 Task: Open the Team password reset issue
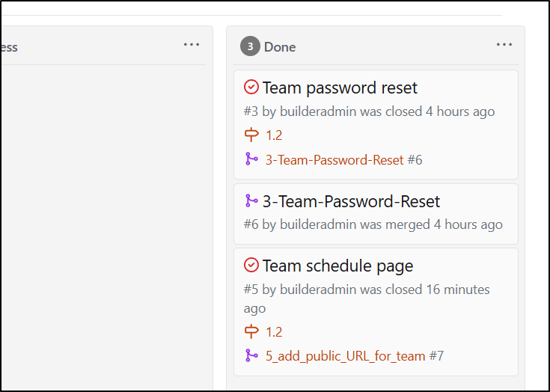pyautogui.click(x=340, y=88)
